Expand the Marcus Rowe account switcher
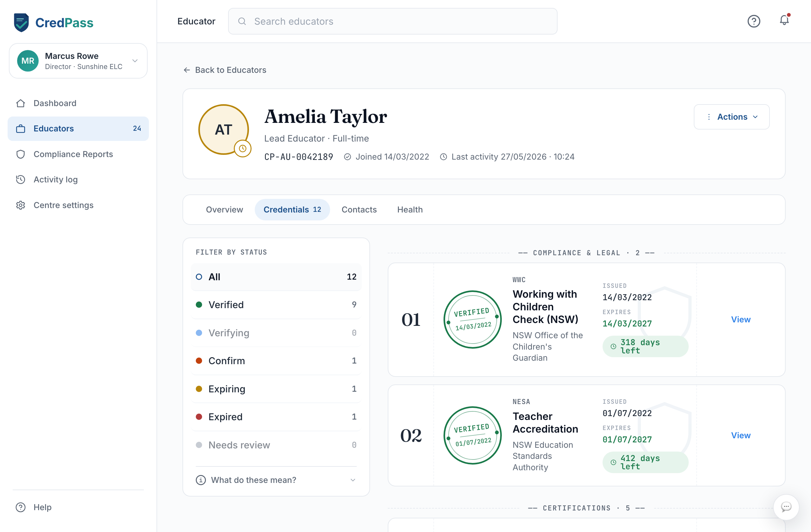This screenshot has width=811, height=532. pyautogui.click(x=78, y=60)
